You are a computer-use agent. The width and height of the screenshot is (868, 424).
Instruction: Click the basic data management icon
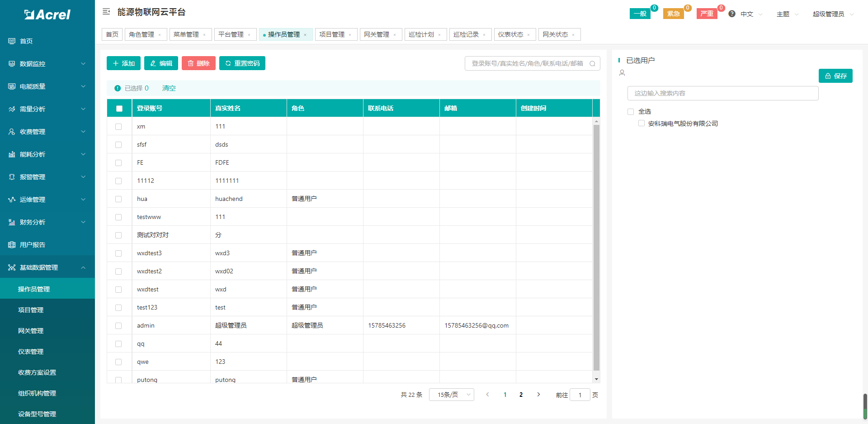point(12,267)
